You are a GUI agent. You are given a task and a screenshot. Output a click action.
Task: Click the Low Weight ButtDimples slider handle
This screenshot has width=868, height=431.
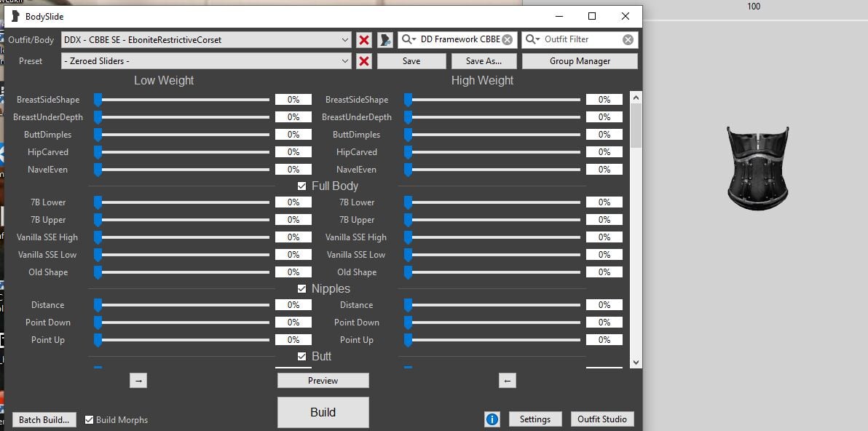pyautogui.click(x=98, y=135)
